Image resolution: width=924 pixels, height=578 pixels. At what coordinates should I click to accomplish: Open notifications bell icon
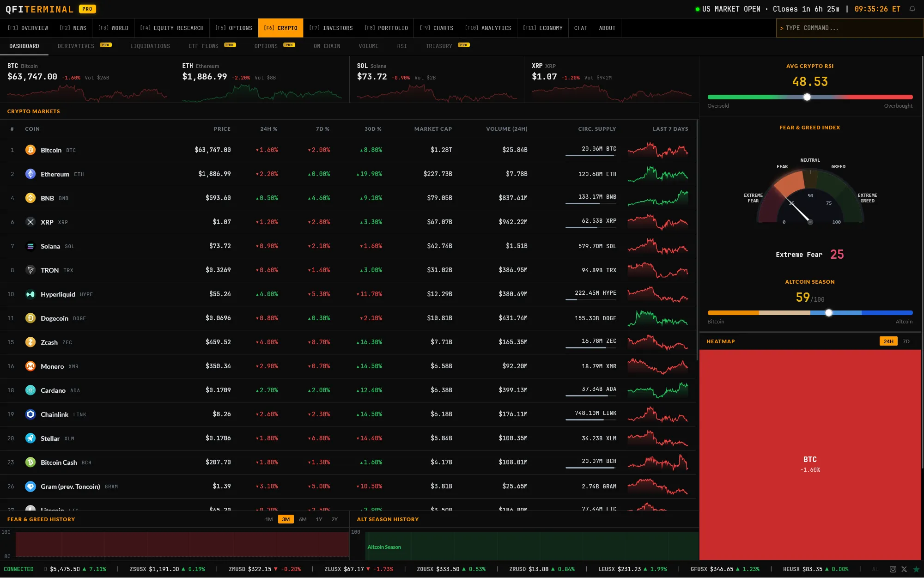(x=912, y=9)
